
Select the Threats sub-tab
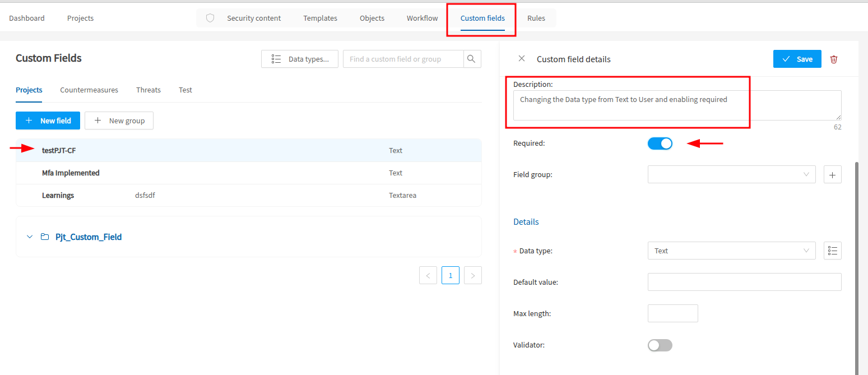pos(148,90)
